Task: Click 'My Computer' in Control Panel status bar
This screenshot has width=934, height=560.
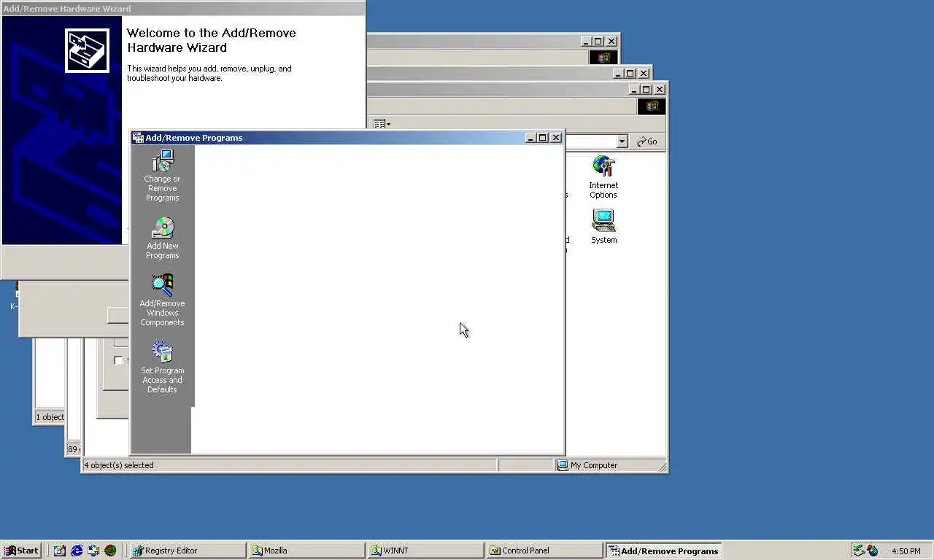Action: click(593, 465)
